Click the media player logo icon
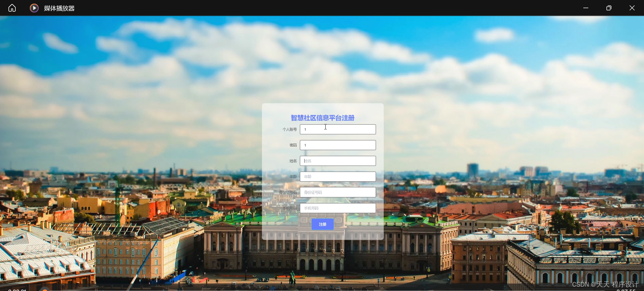 point(34,8)
